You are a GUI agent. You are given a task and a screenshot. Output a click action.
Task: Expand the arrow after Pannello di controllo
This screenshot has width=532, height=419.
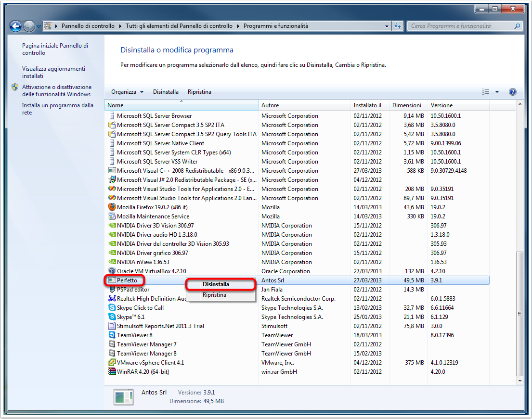click(120, 26)
